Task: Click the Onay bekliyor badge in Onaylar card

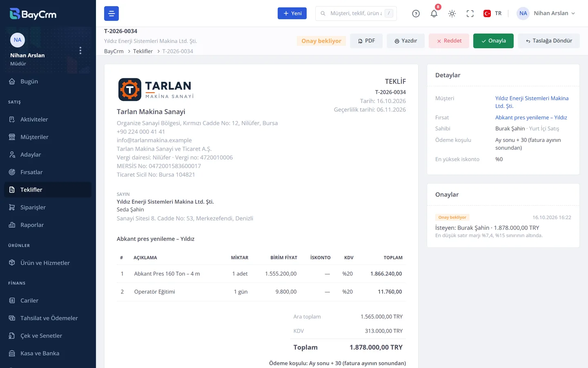Action: click(452, 218)
